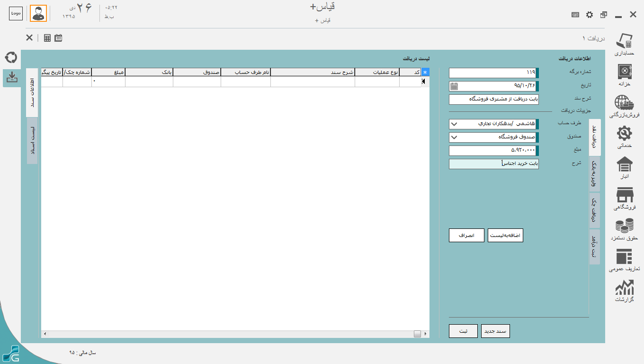This screenshot has width=644, height=364.
Task: Click the calendar icon in the date field
Action: 454,86
